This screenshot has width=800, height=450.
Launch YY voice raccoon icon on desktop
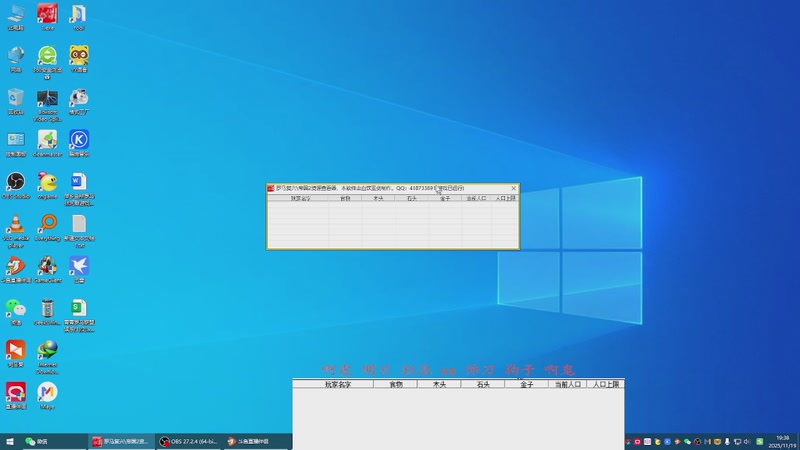(x=79, y=59)
